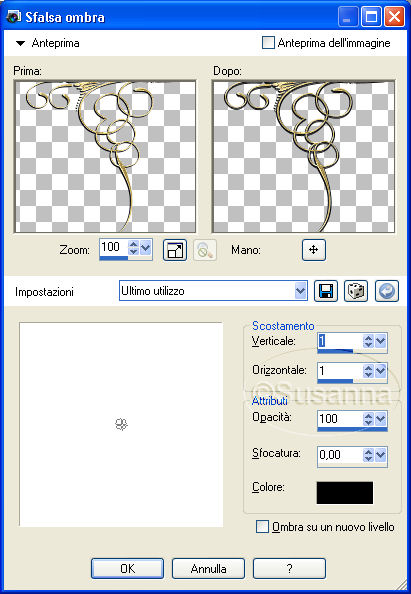The image size is (411, 594).
Task: Open help with the ? button
Action: tap(289, 568)
